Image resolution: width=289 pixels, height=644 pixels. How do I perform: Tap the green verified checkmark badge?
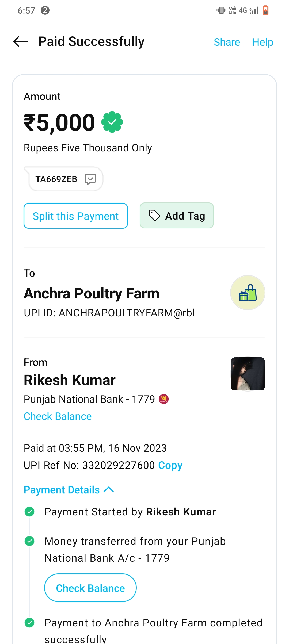[112, 122]
